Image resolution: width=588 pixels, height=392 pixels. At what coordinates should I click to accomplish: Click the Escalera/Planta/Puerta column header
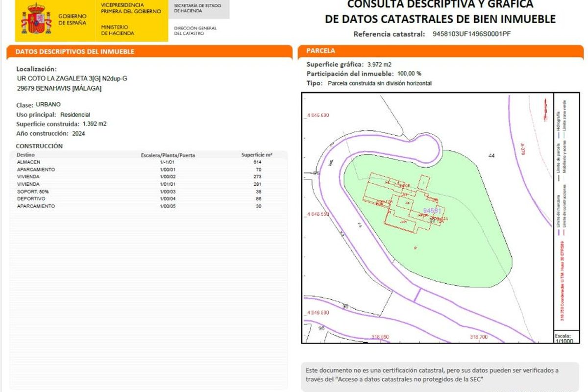pos(168,155)
